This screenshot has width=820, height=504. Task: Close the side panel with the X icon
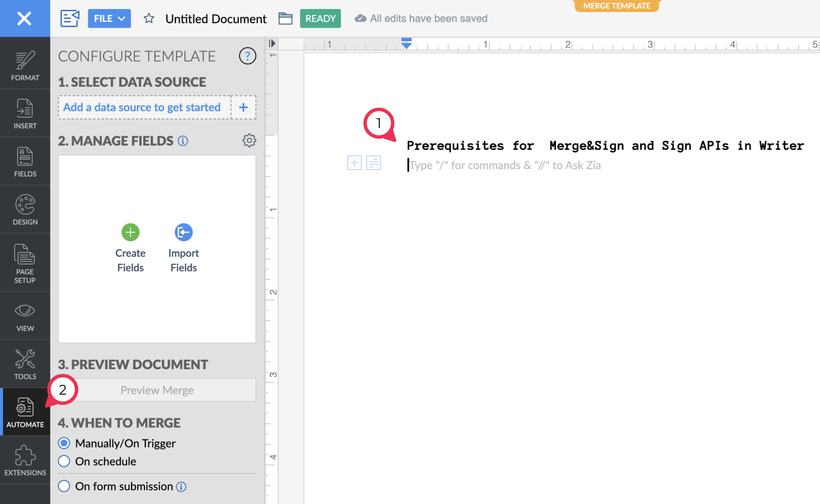pyautogui.click(x=25, y=19)
